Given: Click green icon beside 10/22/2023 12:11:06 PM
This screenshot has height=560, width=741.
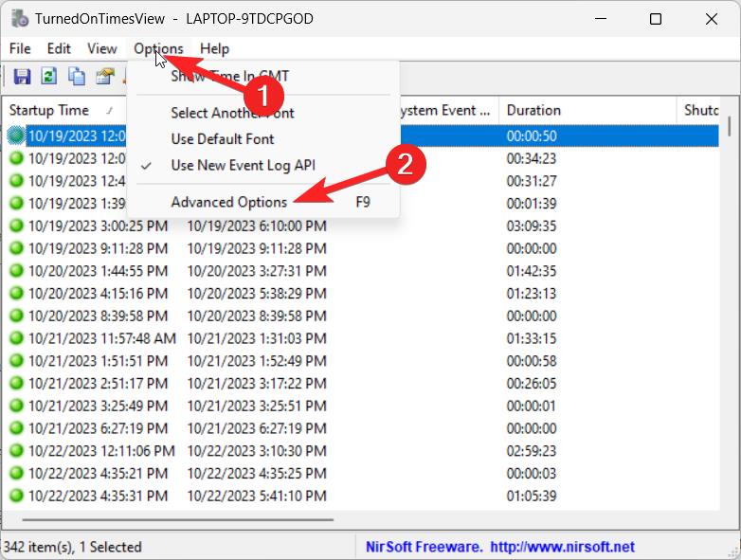Looking at the screenshot, I should 16,450.
